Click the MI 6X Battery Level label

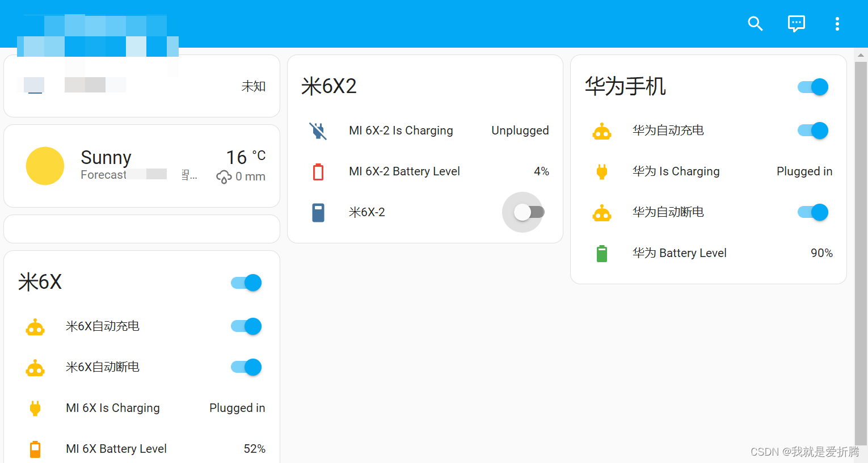pyautogui.click(x=116, y=449)
